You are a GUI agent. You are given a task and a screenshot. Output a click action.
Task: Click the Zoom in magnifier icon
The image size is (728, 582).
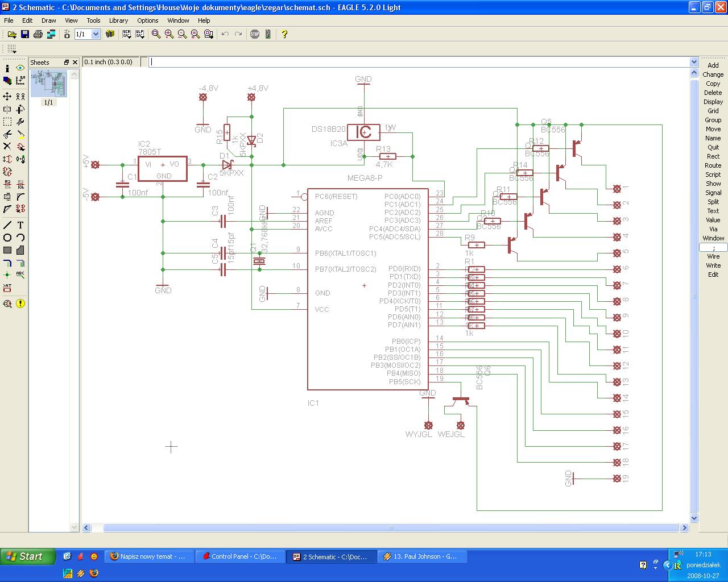(169, 34)
